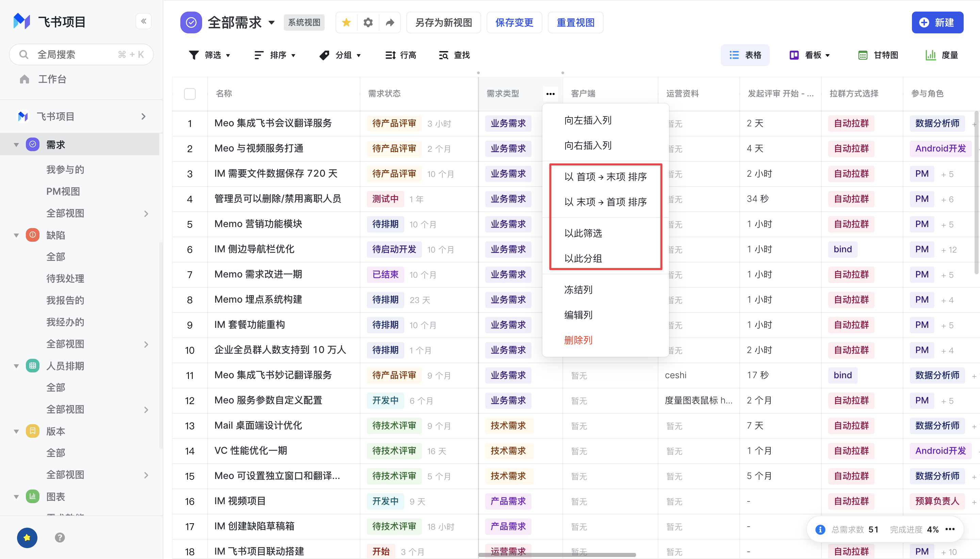Click the 测试中 status tag in row 4
Viewport: 980px width, 559px height.
tap(385, 199)
